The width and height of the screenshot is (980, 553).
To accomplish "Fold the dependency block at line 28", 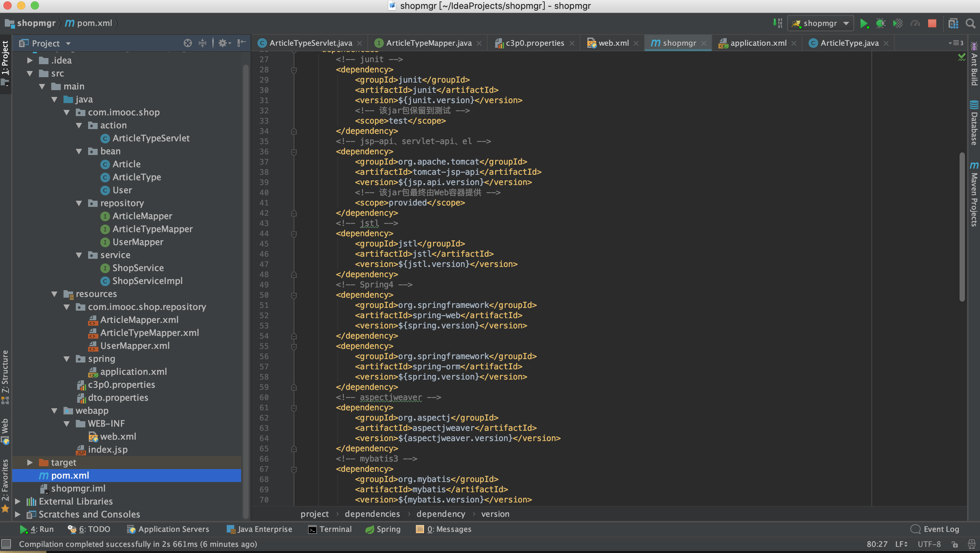I will tap(294, 70).
